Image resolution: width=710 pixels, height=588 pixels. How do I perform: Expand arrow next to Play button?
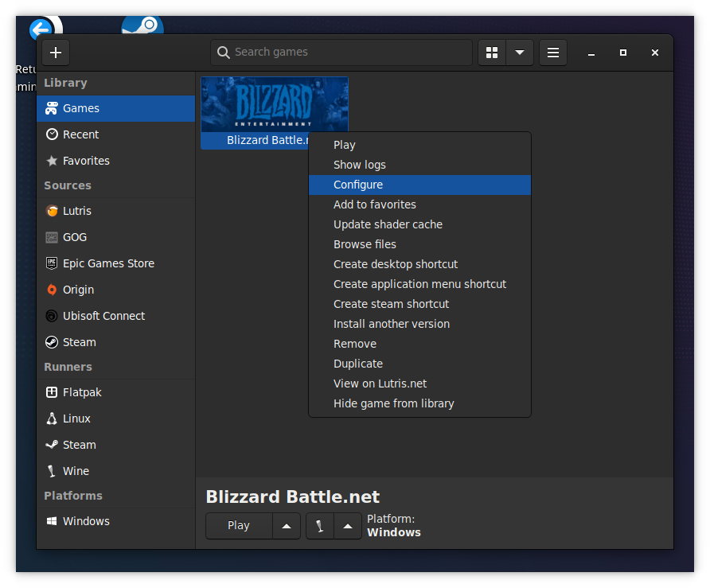pyautogui.click(x=287, y=525)
